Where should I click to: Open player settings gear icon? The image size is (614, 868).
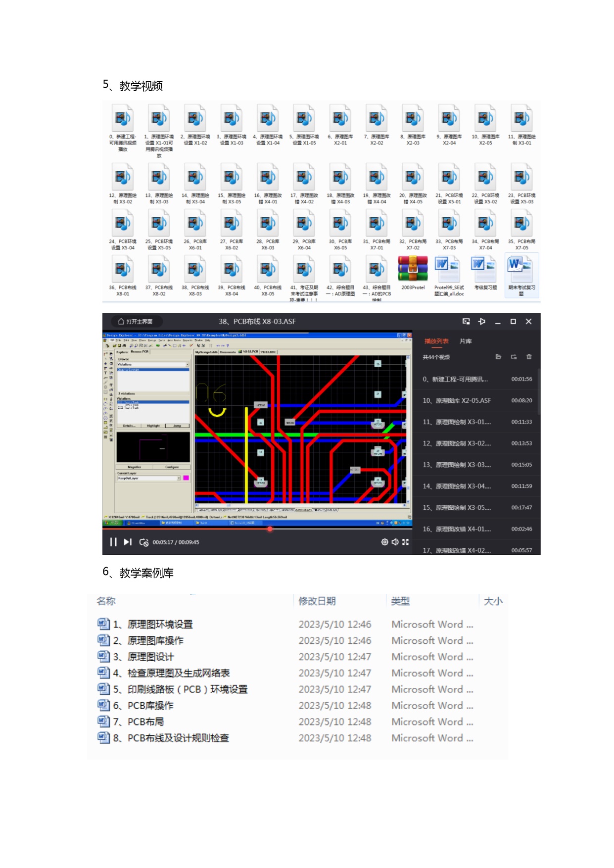(384, 542)
